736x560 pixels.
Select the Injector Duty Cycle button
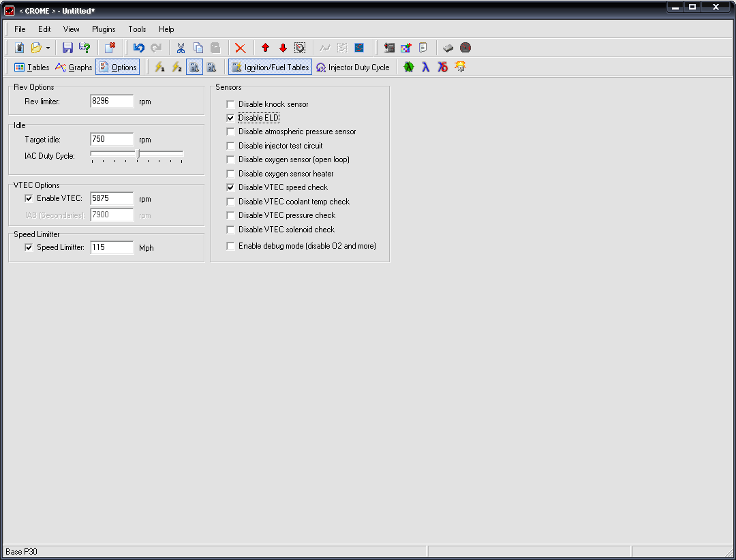352,67
